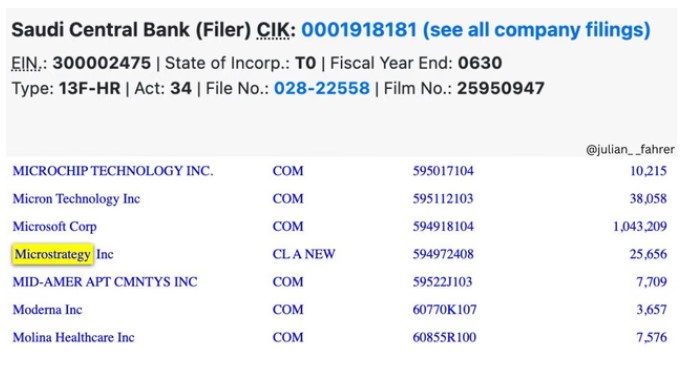Open Microsoft Corp holding entry
This screenshot has height=366, width=691.
tap(55, 226)
